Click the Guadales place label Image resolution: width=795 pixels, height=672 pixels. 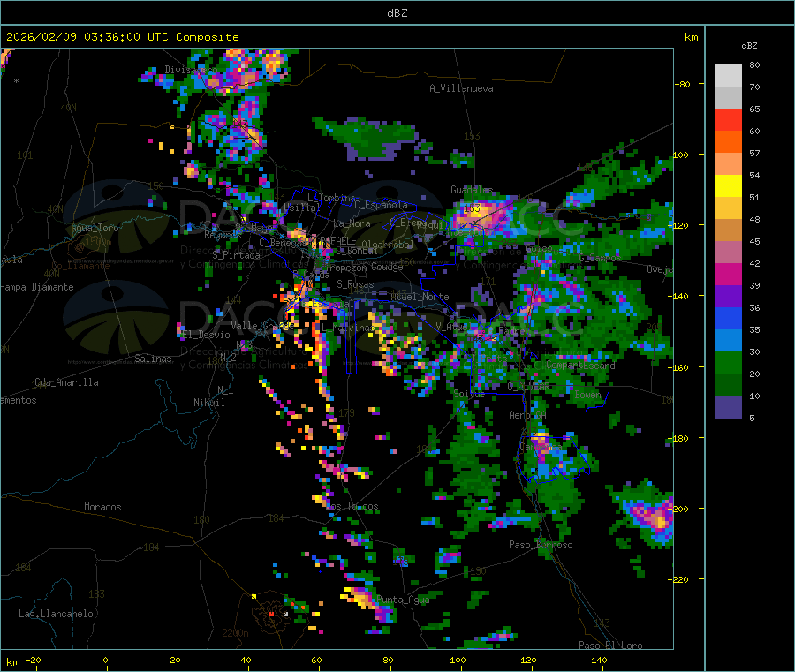point(472,190)
